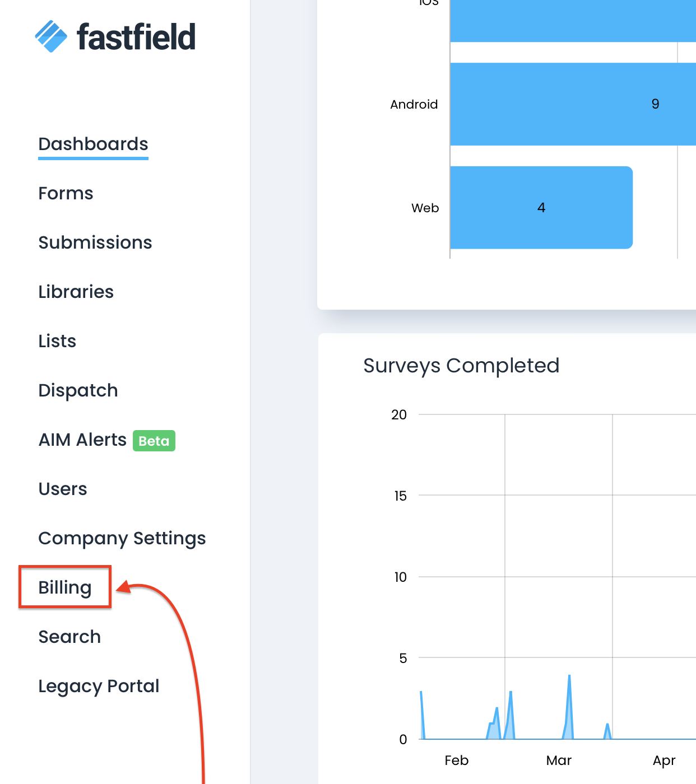Screen dimensions: 696x784
Task: Click the fastfield wordmark text
Action: point(136,37)
